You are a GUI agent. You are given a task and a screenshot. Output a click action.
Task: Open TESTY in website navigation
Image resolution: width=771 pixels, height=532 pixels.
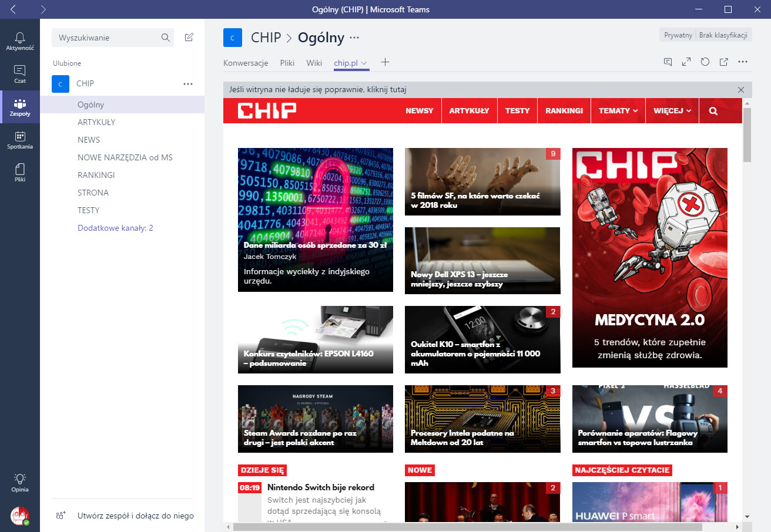pyautogui.click(x=518, y=110)
